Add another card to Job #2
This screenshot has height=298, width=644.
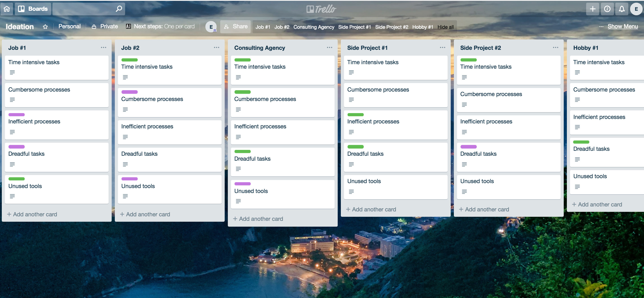(x=145, y=214)
